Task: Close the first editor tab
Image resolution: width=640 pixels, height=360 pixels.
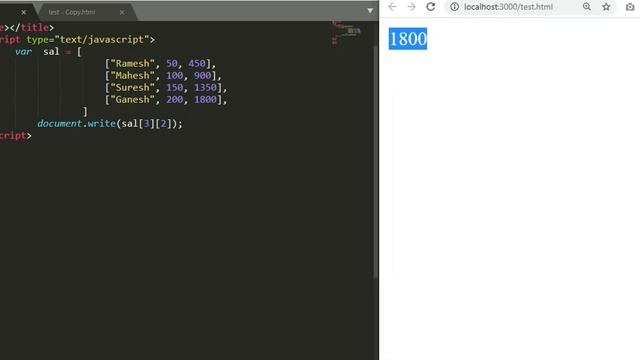Action: [x=24, y=12]
